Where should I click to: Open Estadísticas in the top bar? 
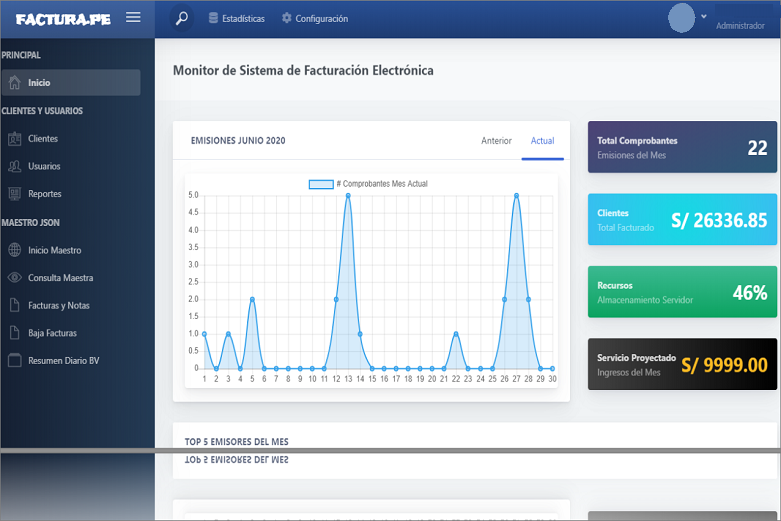236,18
